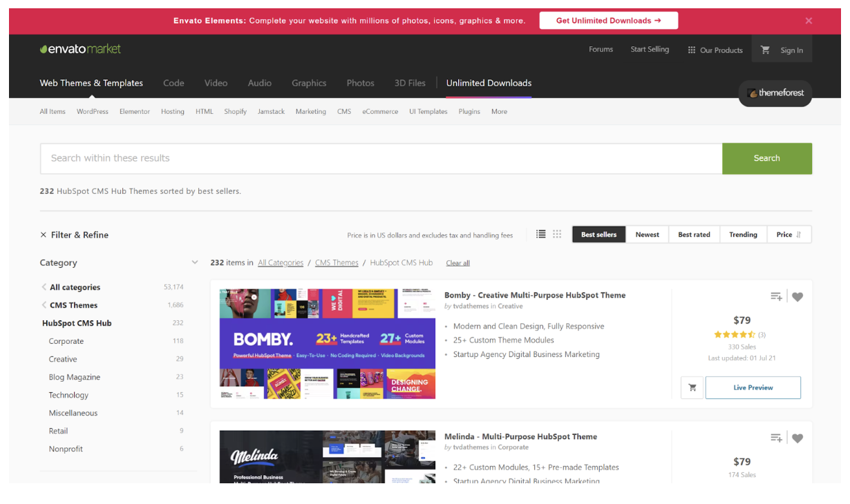Screen dimensions: 850x504
Task: Filter by Retail category
Action: 58,431
